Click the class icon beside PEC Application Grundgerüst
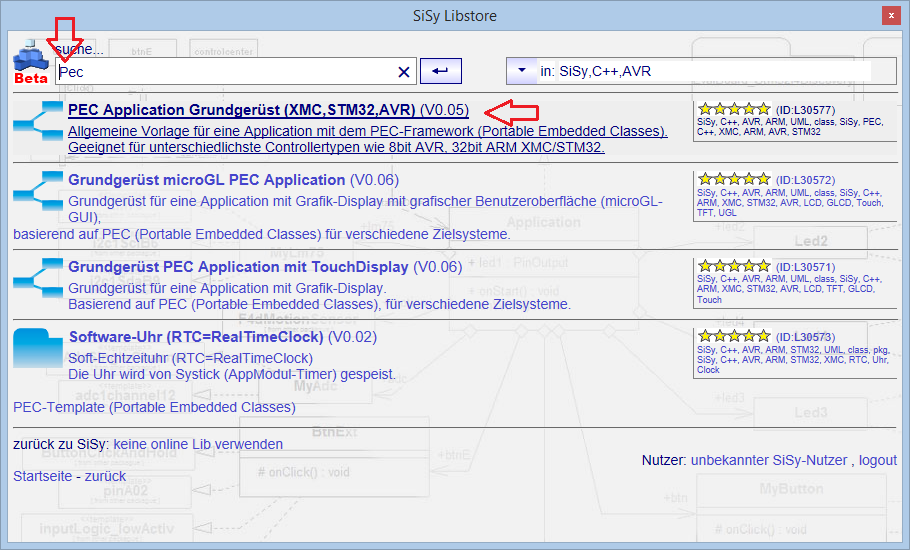910x550 pixels. tap(37, 120)
